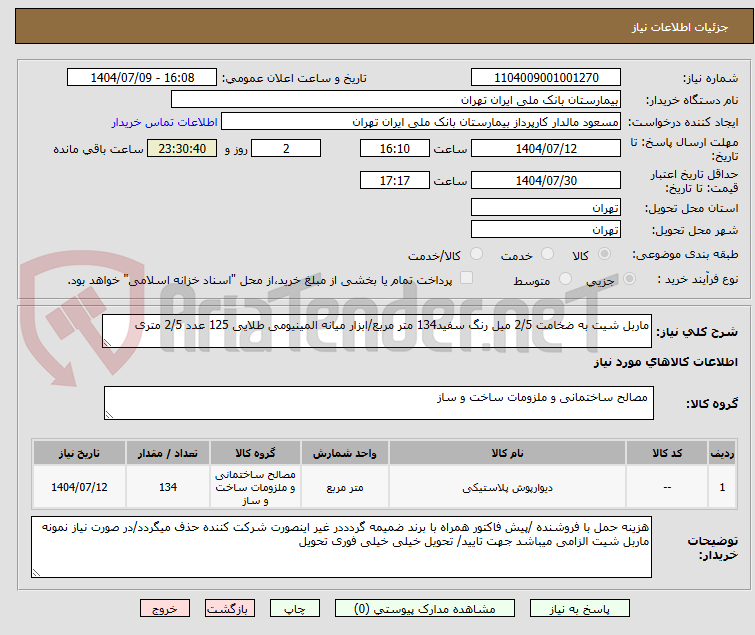Click the need date cell 1404/07/12

pos(79,487)
